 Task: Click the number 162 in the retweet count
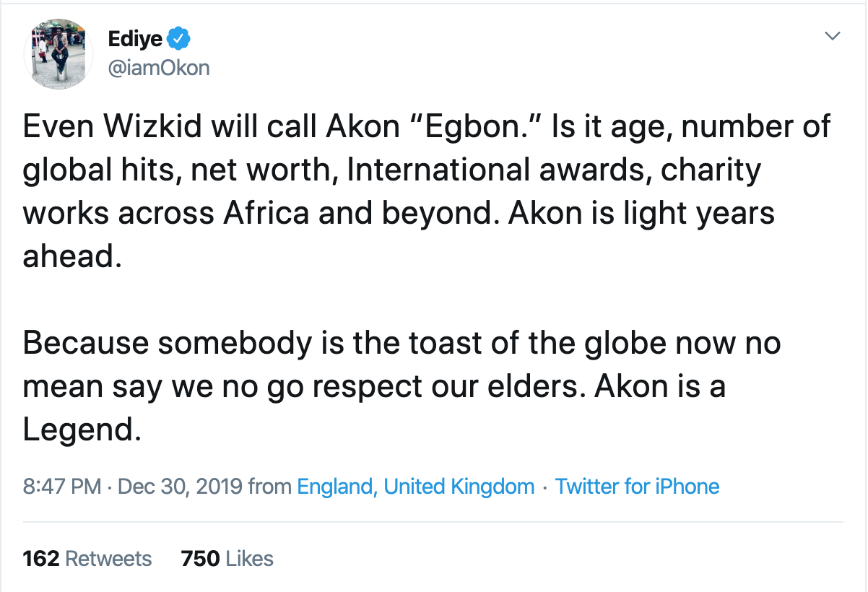coord(40,559)
